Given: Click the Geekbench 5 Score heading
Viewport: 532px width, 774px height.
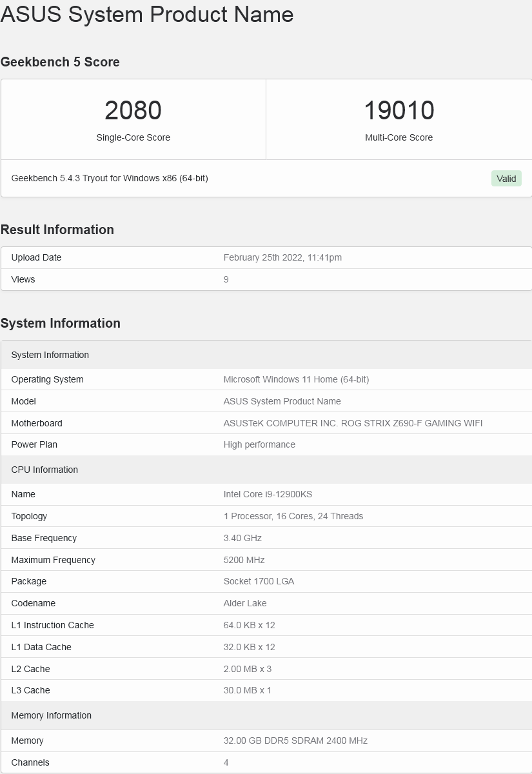Looking at the screenshot, I should click(x=60, y=62).
